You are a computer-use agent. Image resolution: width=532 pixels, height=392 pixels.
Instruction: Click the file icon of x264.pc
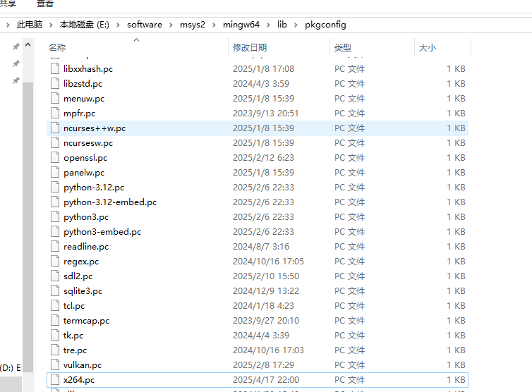click(55, 380)
